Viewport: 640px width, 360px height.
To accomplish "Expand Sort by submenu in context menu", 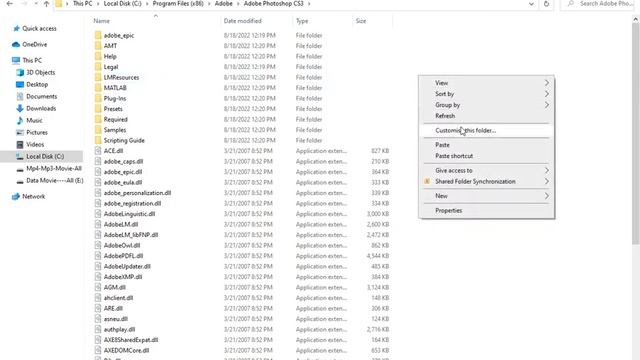I will click(486, 94).
